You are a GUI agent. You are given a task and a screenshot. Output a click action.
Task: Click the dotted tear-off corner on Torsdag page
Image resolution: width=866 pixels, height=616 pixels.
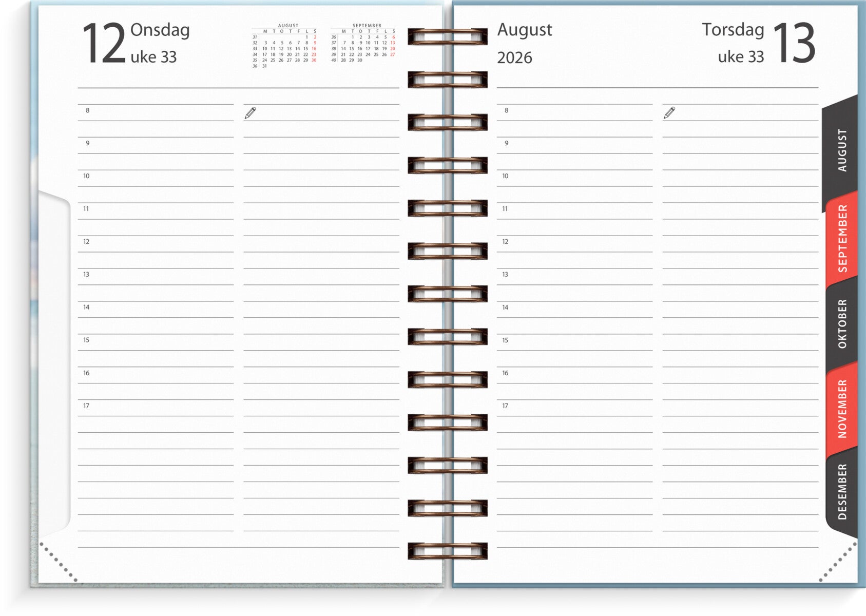tap(838, 563)
